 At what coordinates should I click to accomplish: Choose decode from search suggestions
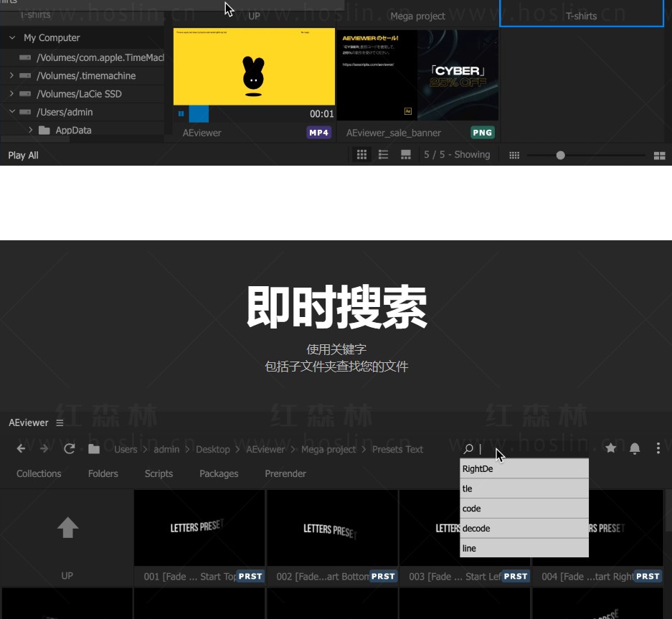pos(524,528)
